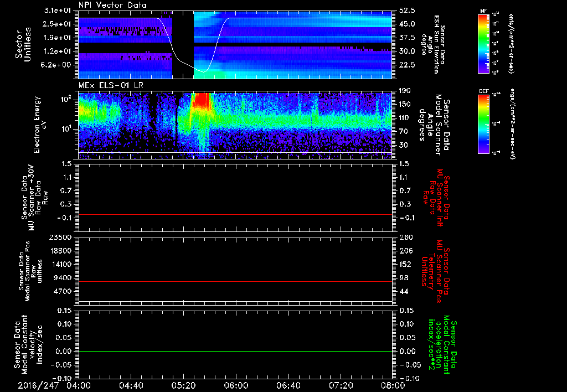Click the NF color bar gradient

483,44
